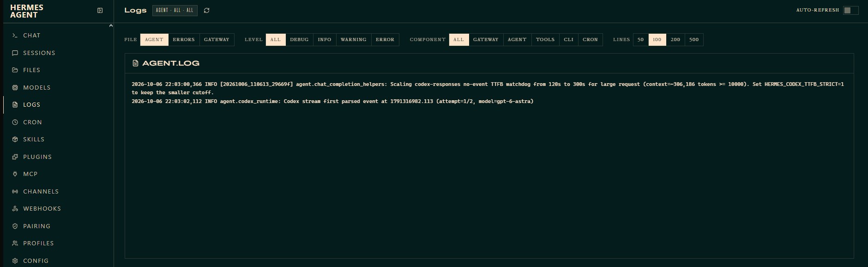Open the Plugins puzzle icon

click(15, 157)
